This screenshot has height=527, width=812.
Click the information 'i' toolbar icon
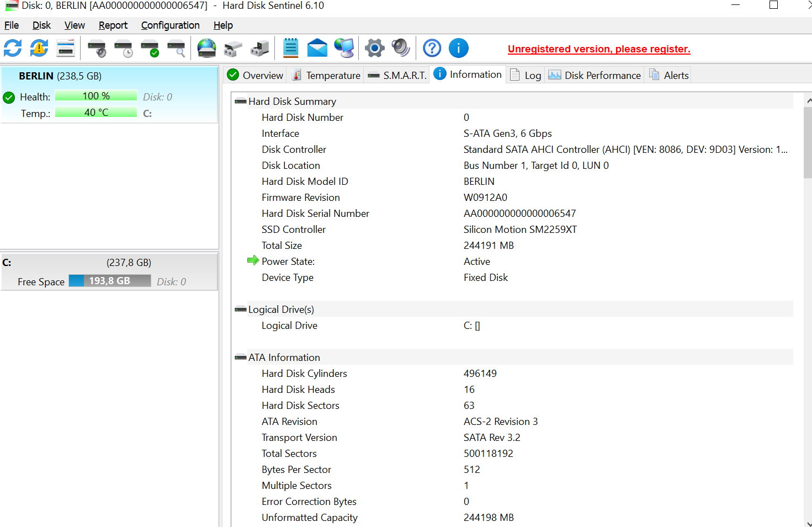pyautogui.click(x=458, y=48)
